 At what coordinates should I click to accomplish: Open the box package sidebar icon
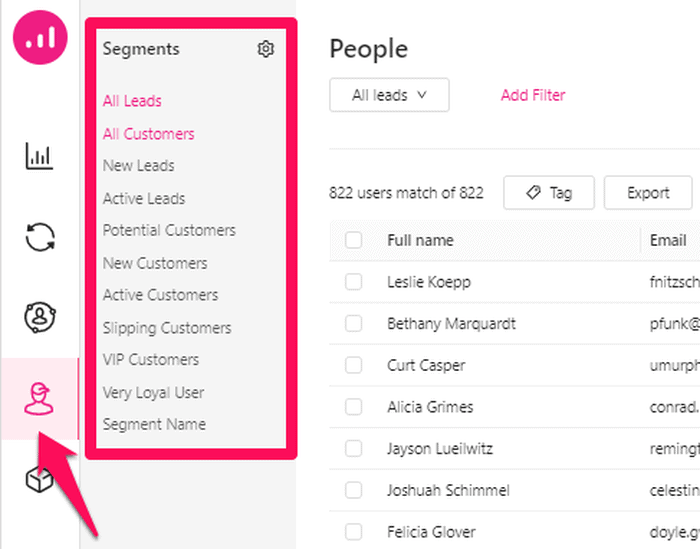coord(40,480)
